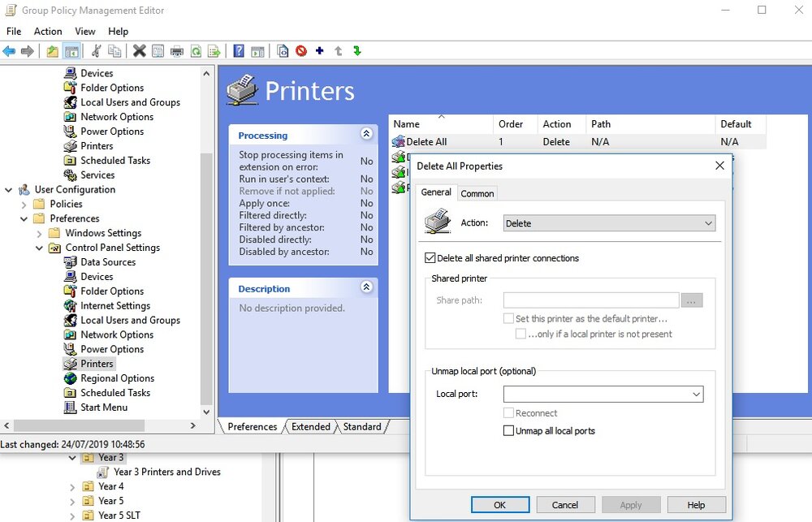The image size is (812, 522).
Task: Collapse the Processing panel chevron
Action: [x=366, y=134]
